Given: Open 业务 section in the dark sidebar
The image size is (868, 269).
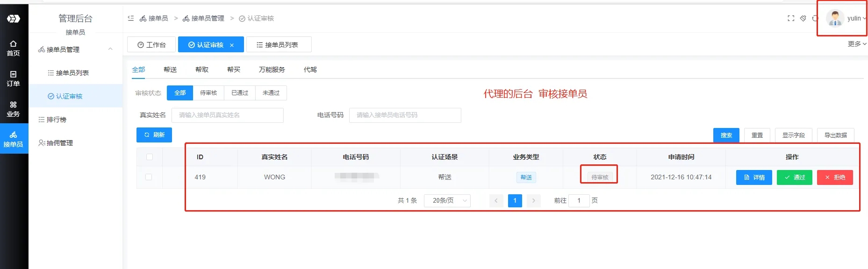Looking at the screenshot, I should (x=13, y=109).
